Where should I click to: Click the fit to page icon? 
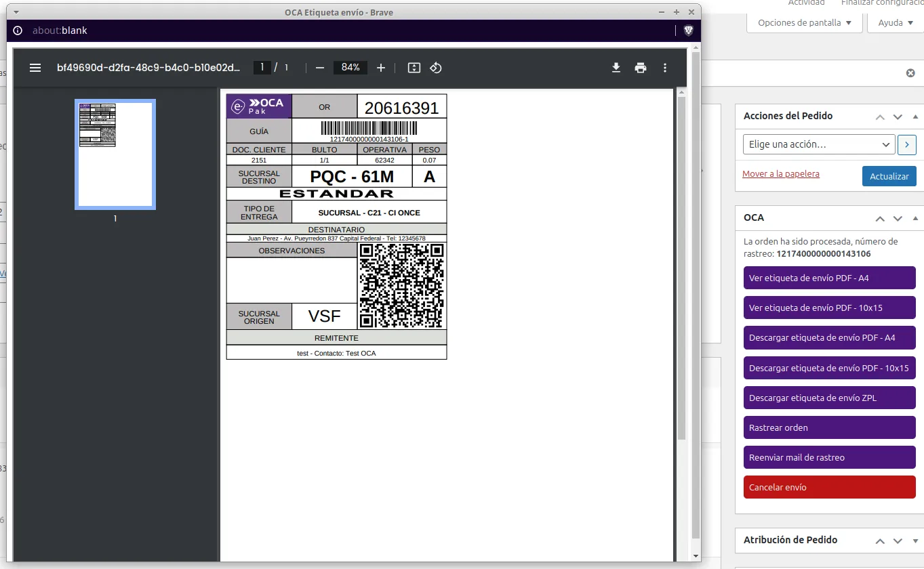414,68
